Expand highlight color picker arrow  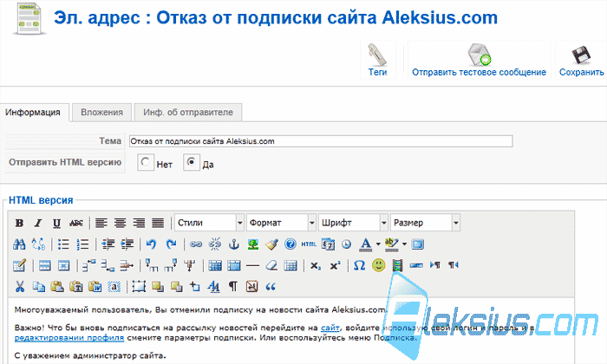tap(405, 244)
